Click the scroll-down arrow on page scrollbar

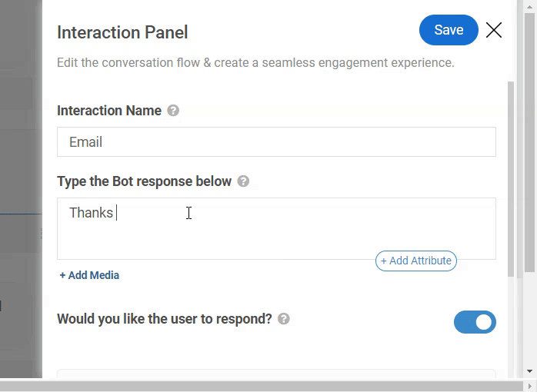click(529, 371)
